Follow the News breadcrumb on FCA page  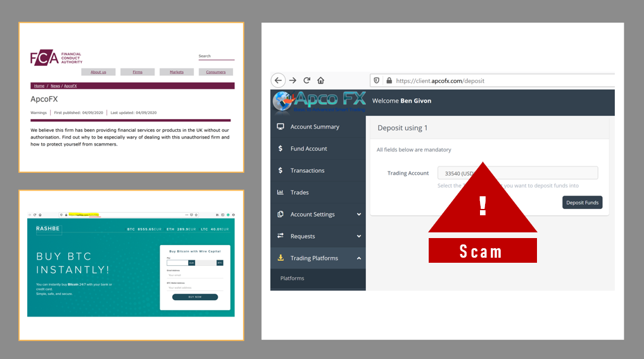tap(56, 86)
